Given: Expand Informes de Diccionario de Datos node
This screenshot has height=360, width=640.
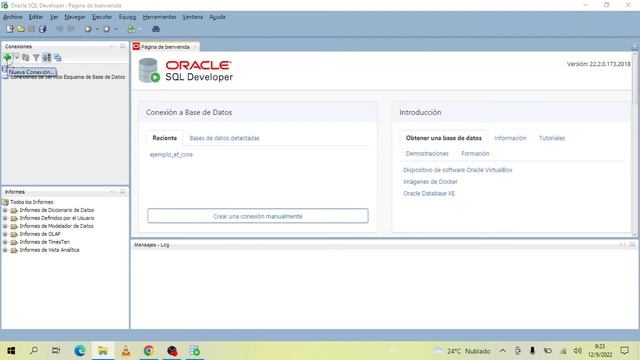Looking at the screenshot, I should pyautogui.click(x=5, y=210).
